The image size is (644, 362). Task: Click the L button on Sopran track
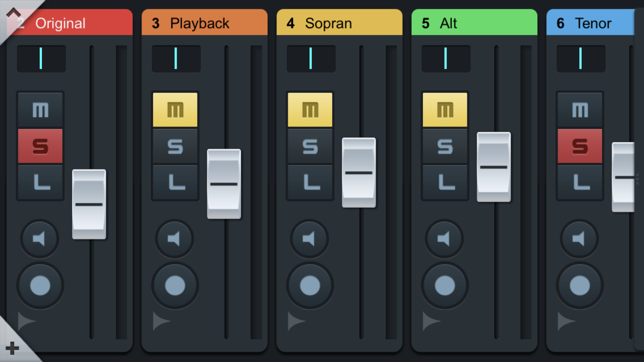[310, 182]
